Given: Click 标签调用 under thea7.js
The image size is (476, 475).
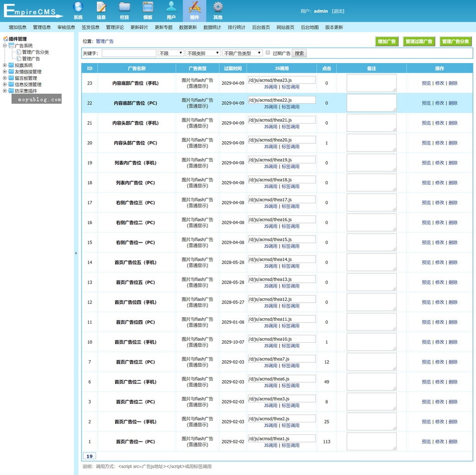Looking at the screenshot, I should point(291,366).
